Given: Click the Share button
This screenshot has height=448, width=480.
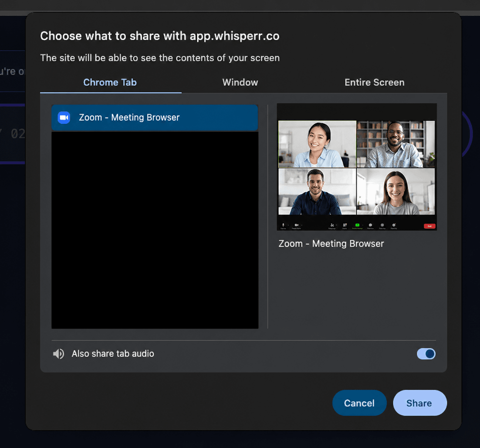Looking at the screenshot, I should point(420,403).
